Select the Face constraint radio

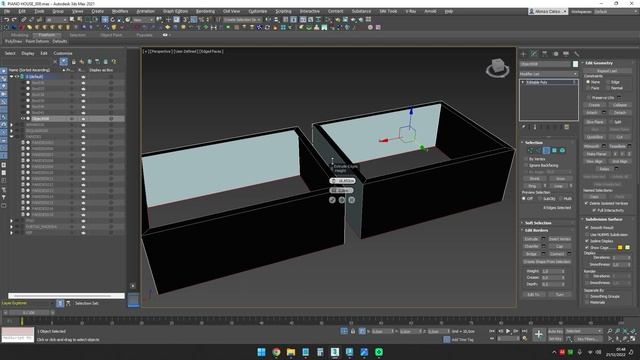588,88
